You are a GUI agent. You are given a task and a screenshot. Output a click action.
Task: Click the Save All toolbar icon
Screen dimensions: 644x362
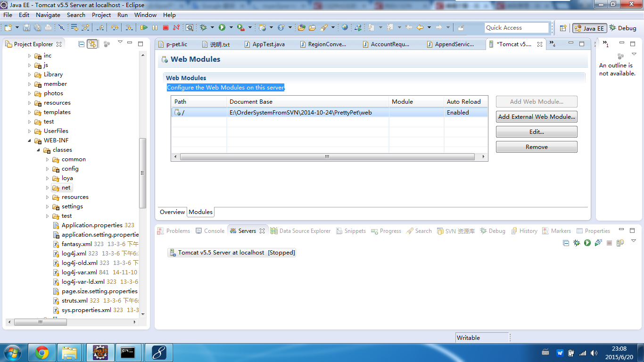point(37,28)
